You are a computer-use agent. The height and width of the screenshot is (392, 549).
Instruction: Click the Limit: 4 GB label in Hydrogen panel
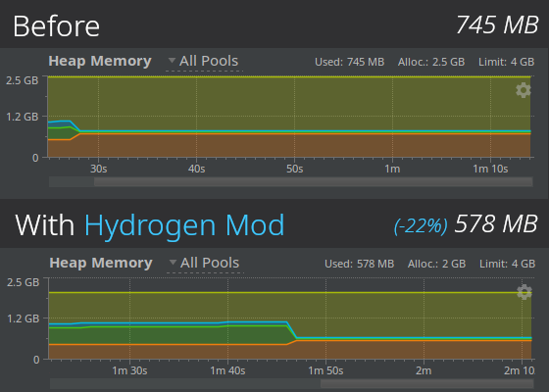[508, 264]
